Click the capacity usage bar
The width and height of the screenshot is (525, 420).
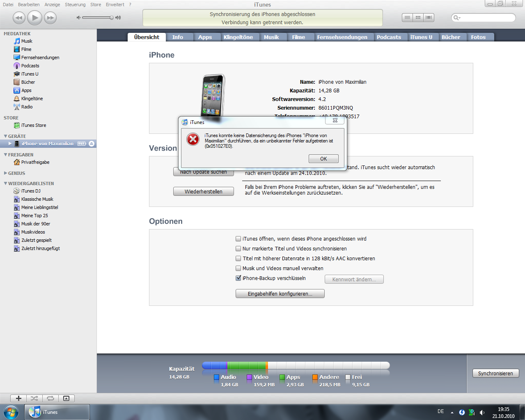click(x=296, y=366)
